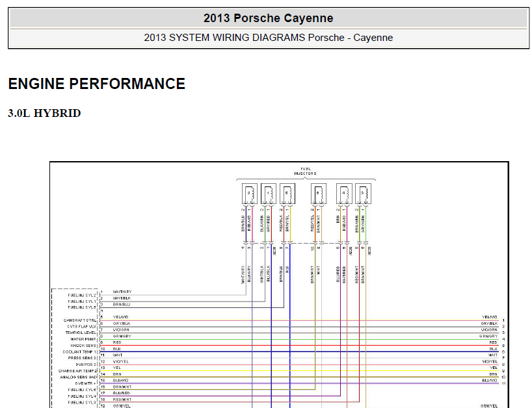Click the "2013 Porsche Cayenne" title header

tap(268, 18)
